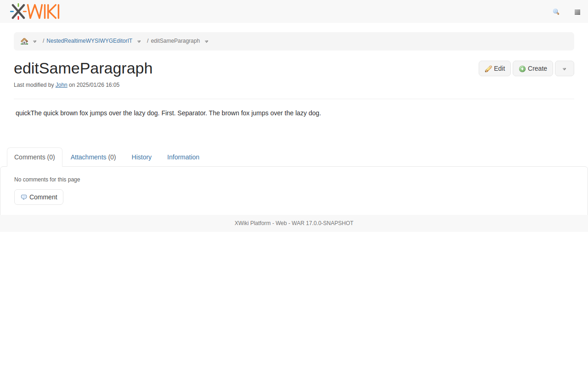This screenshot has width=588, height=367.
Task: Expand the NestedRealtimeWYSIWYGEditorIT breadcrumb dropdown
Action: [139, 41]
